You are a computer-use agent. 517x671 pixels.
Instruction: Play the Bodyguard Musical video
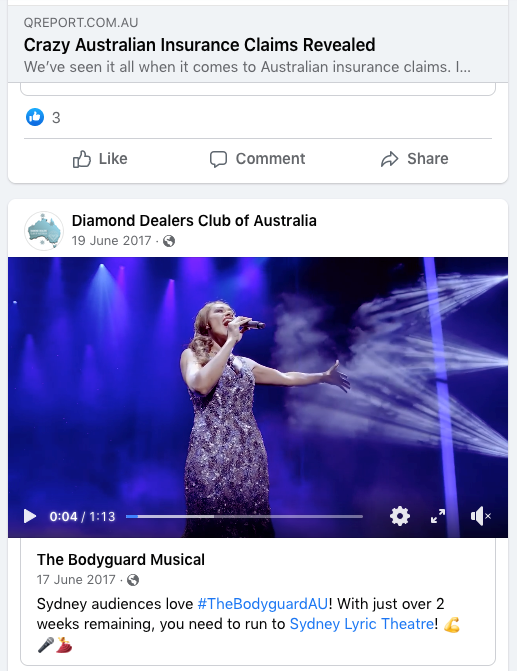30,517
